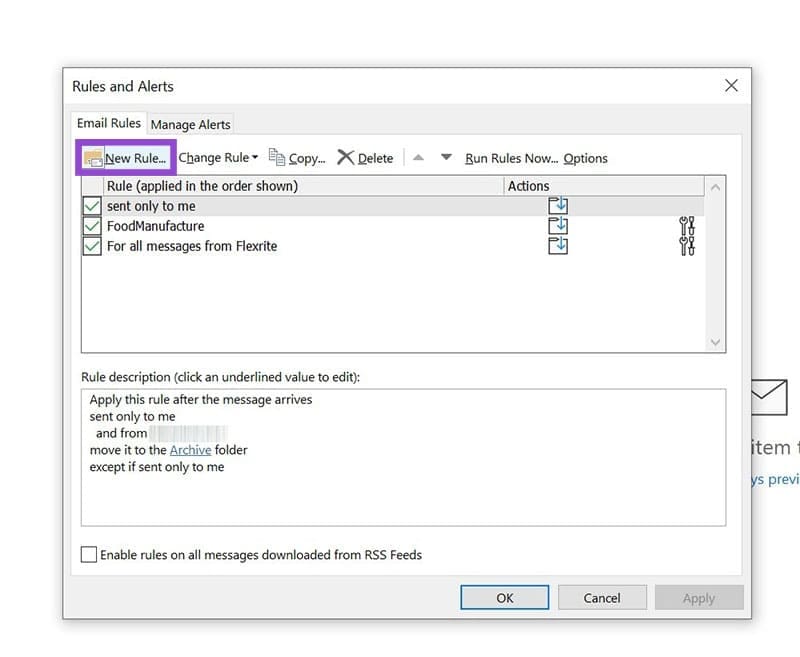The height and width of the screenshot is (657, 800).
Task: Switch to the Manage Alerts tab
Action: coord(190,124)
